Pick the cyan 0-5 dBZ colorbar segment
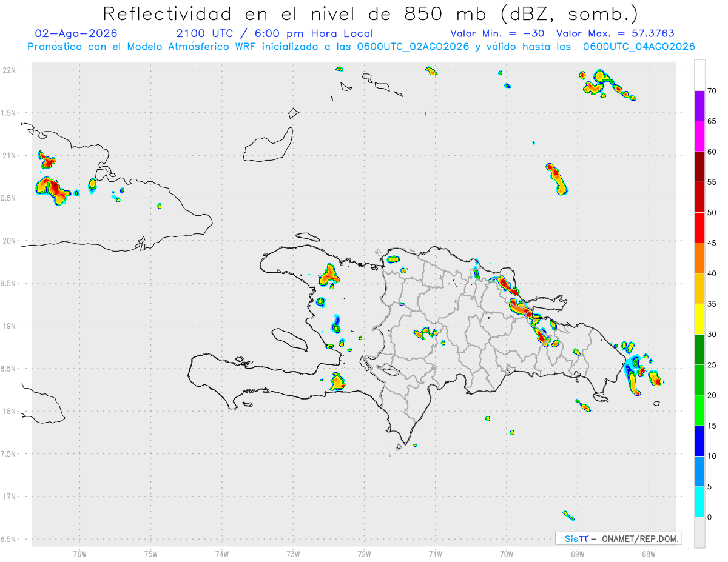Screen dimensions: 728x562 [699, 502]
